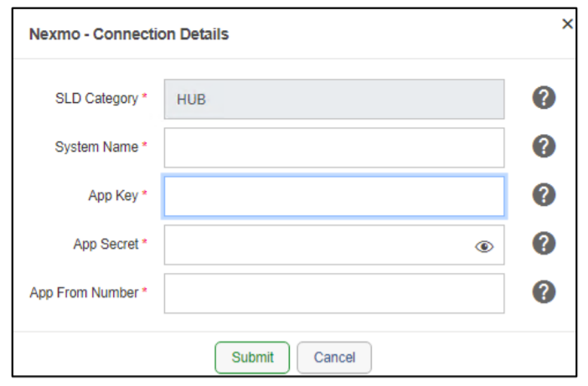This screenshot has height=386, width=588.
Task: Open help for SLD Category field
Action: [x=544, y=98]
